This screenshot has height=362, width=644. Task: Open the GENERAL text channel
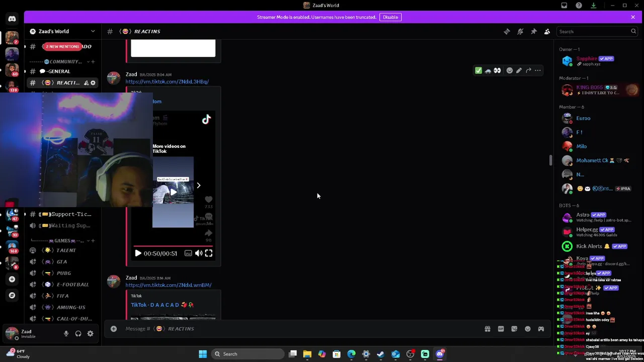tap(62, 71)
